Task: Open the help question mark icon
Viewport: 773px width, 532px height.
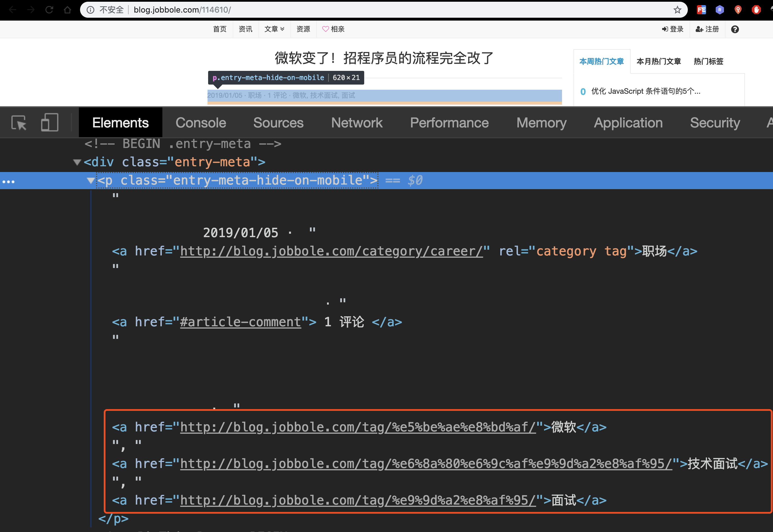Action: click(735, 29)
